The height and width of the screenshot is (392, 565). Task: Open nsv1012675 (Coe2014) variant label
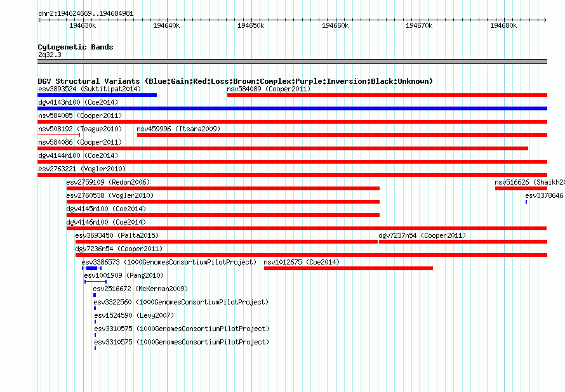pos(302,262)
